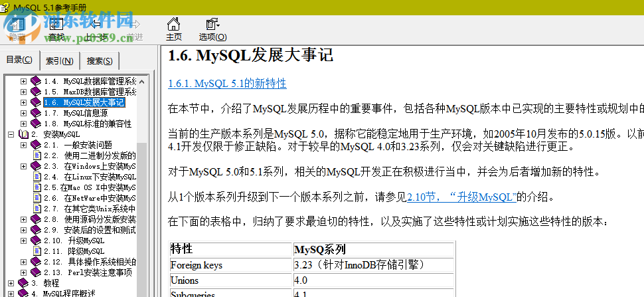
Task: Click the Locate (查找) toolbar icon
Action: point(56,25)
